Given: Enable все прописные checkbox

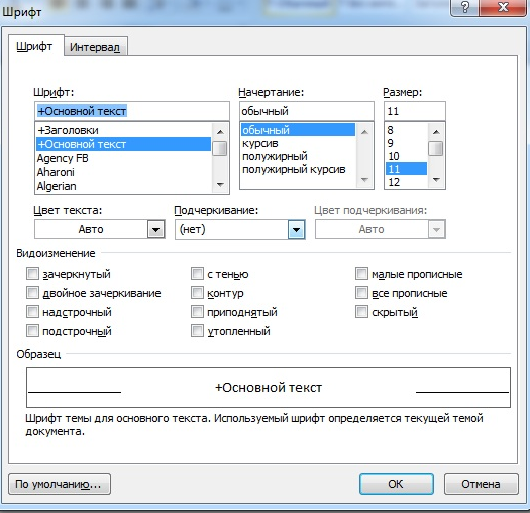Looking at the screenshot, I should pyautogui.click(x=361, y=292).
